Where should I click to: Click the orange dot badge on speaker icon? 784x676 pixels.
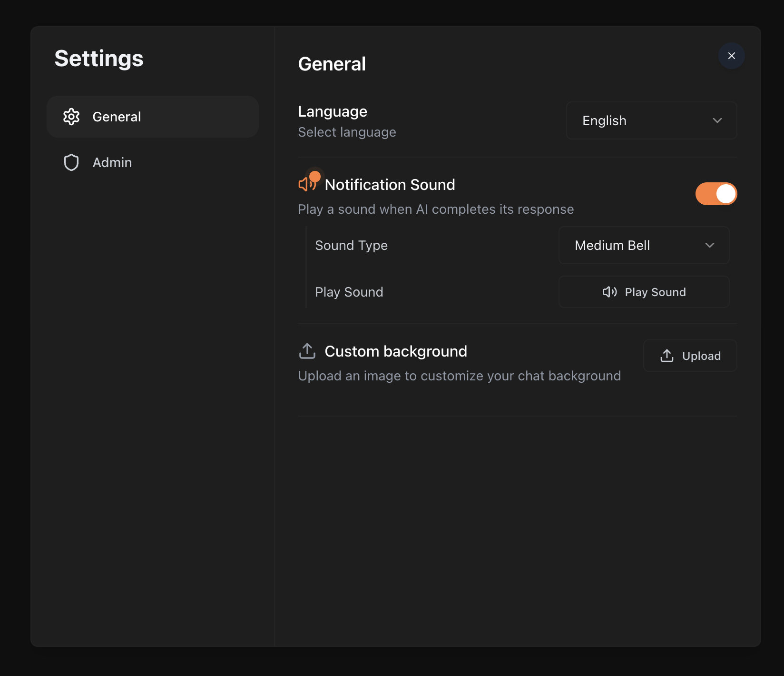coord(315,176)
